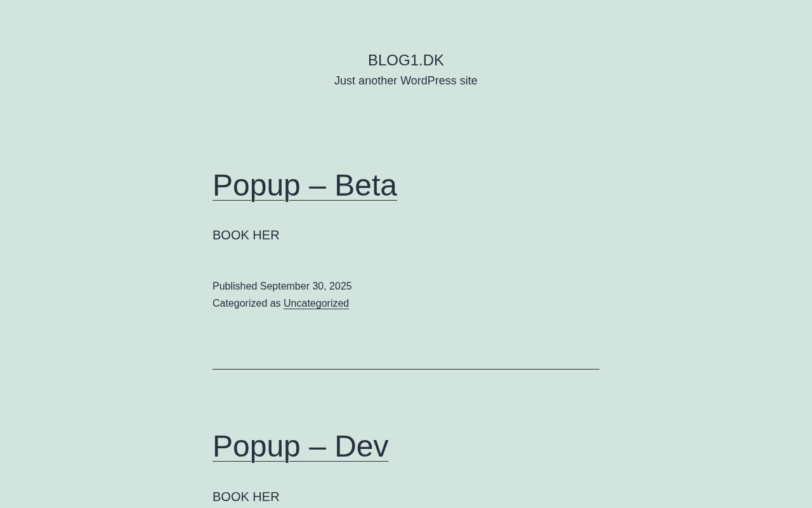
Task: Click the word "September" in the date
Action: point(285,286)
